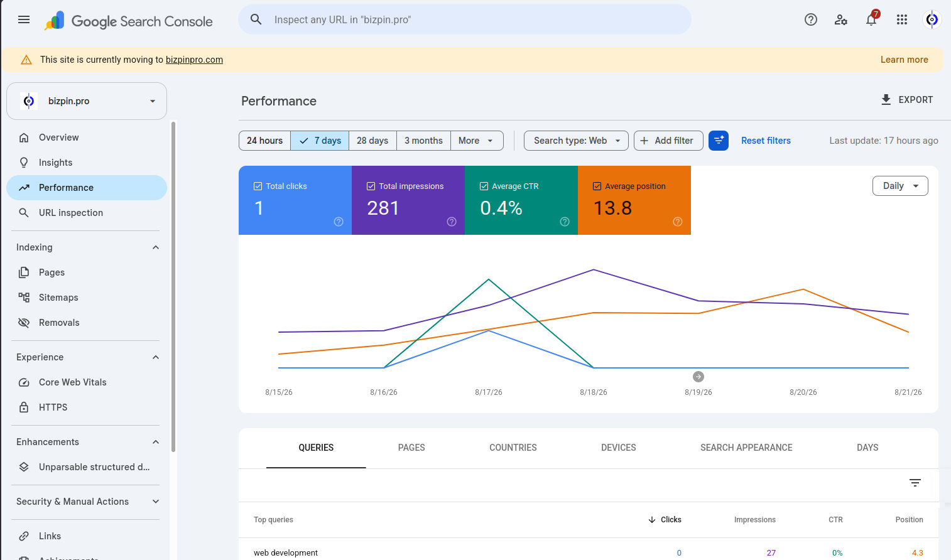
Task: Click the export download icon
Action: [x=886, y=99]
